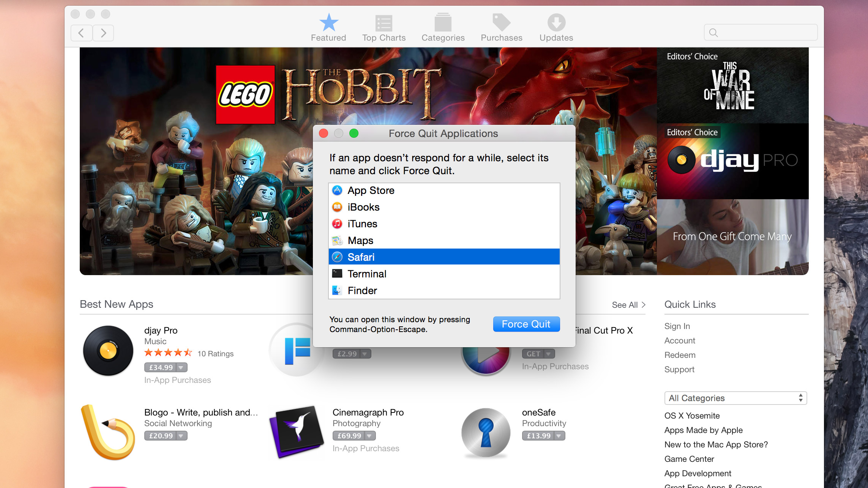Image resolution: width=868 pixels, height=488 pixels.
Task: Click the Safari icon in Force Quit
Action: coord(338,257)
